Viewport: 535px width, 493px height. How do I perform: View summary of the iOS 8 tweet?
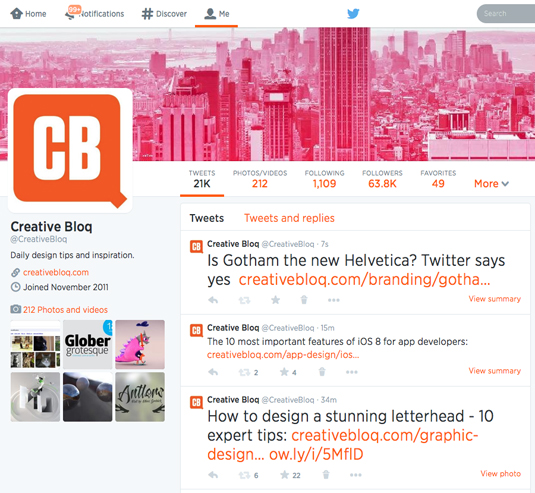[495, 371]
